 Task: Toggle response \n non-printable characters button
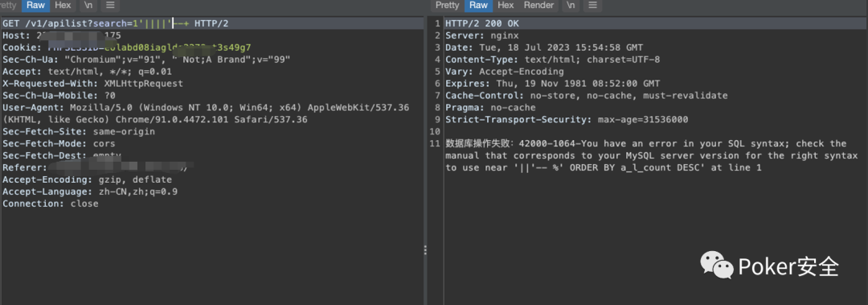(571, 6)
